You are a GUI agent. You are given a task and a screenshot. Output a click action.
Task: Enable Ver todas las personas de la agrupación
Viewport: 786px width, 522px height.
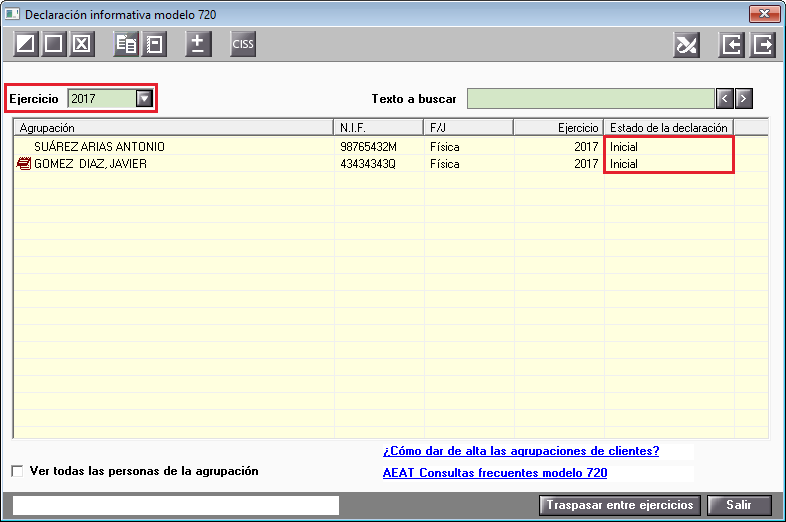pos(18,471)
